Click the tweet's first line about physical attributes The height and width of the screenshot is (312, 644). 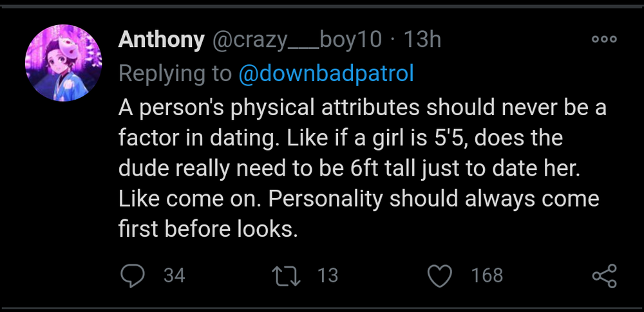tap(362, 107)
